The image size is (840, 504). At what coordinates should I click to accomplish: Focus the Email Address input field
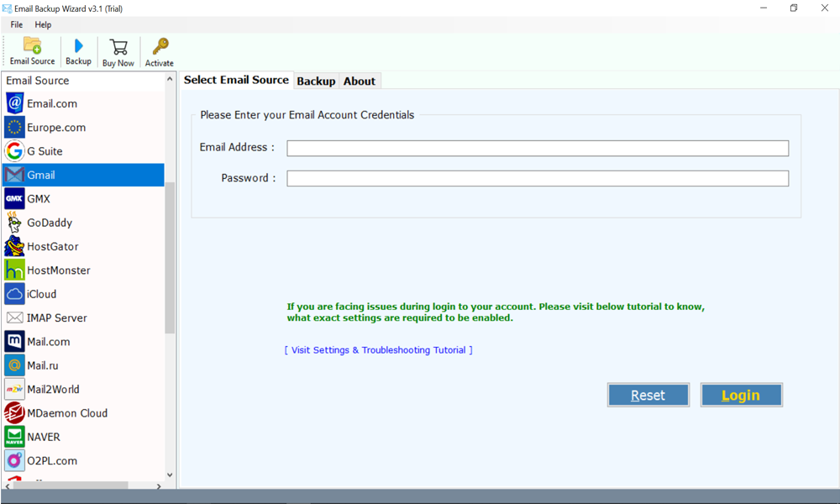[538, 149]
